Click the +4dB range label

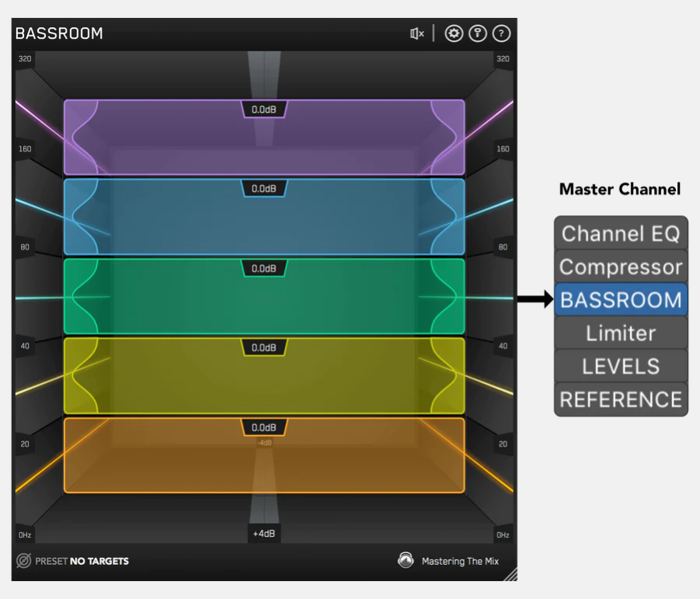pyautogui.click(x=264, y=534)
